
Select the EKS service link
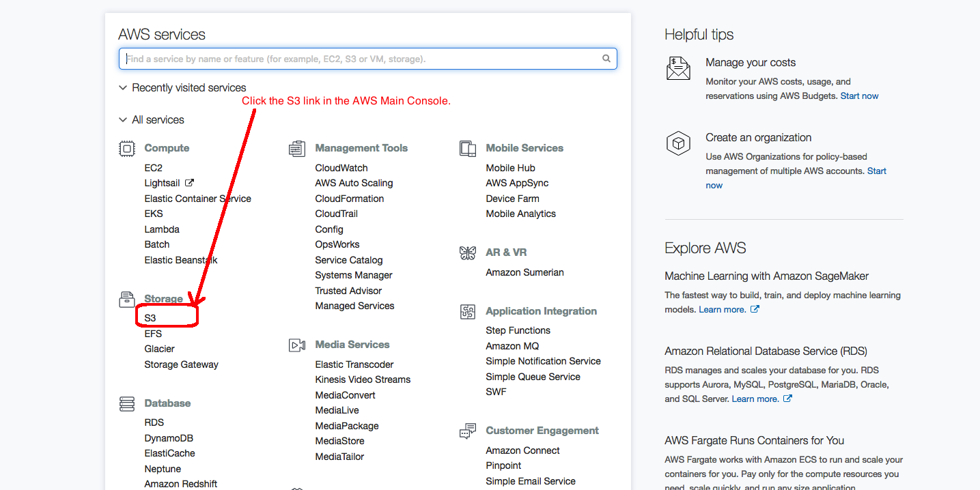pos(154,214)
